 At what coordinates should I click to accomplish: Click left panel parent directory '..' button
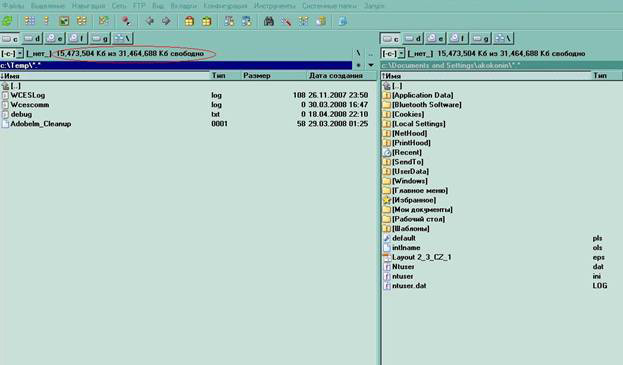[371, 53]
